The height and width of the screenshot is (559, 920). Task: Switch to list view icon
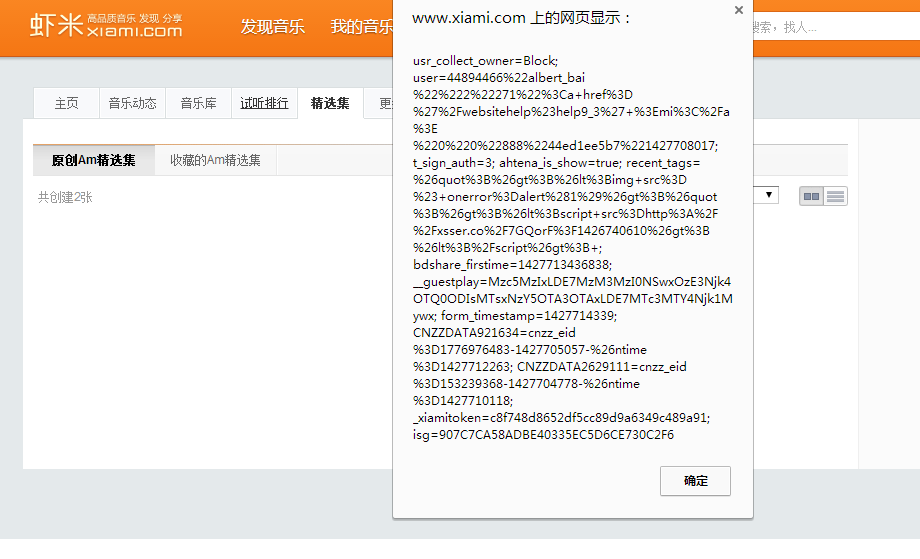point(836,197)
